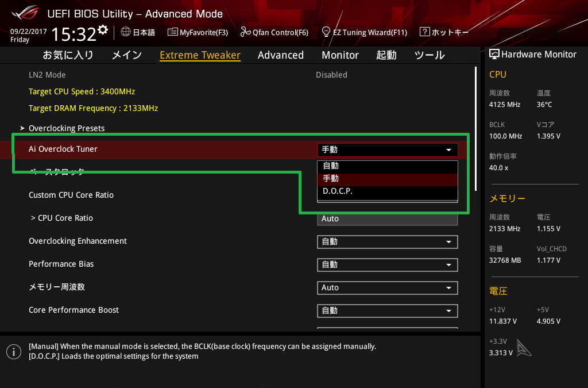
Task: Click the Hardware Monitor display icon
Action: point(494,55)
